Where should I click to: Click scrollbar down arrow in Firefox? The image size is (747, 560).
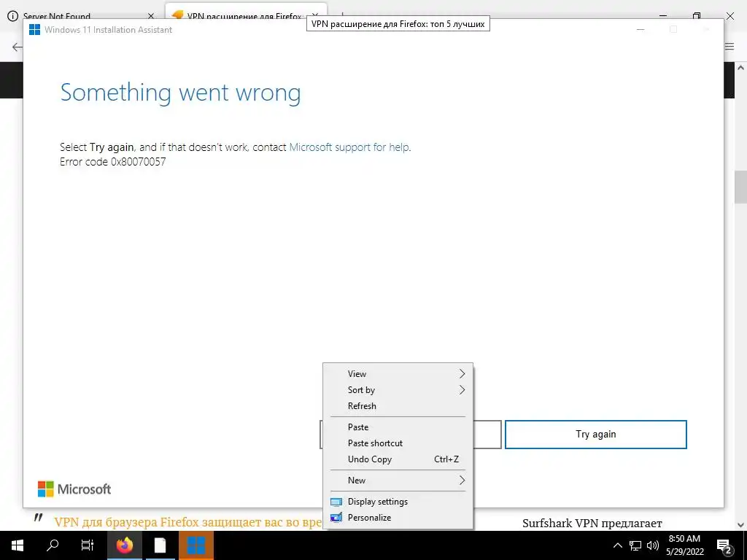point(740,525)
